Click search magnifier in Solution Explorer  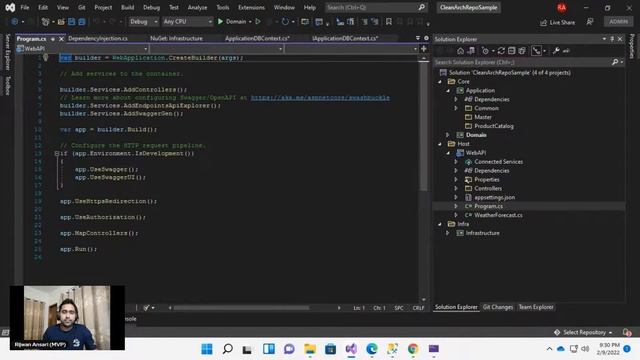tap(615, 62)
